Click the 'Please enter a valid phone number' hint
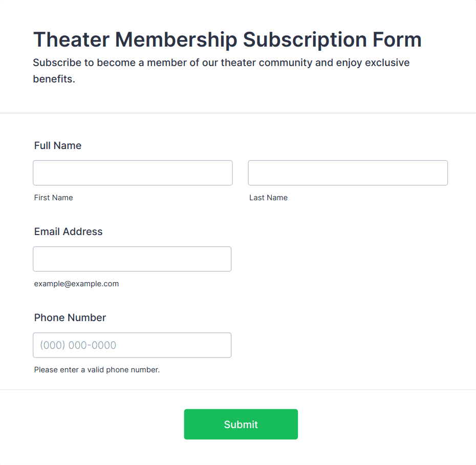Image resolution: width=476 pixels, height=465 pixels. [x=97, y=370]
